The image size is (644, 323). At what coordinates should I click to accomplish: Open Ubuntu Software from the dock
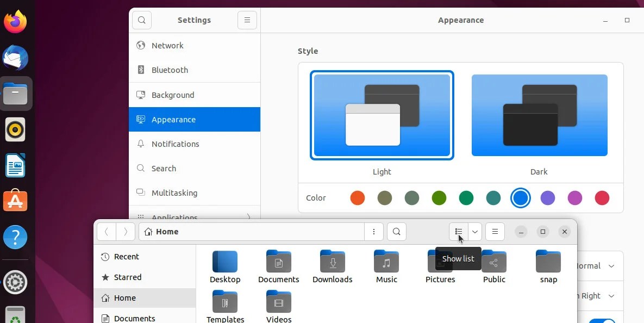tap(15, 201)
